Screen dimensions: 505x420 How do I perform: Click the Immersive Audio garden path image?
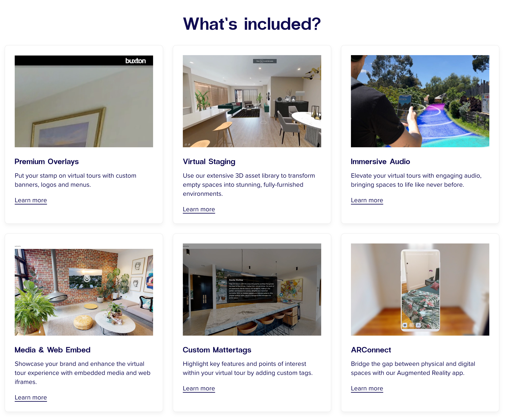(x=420, y=101)
